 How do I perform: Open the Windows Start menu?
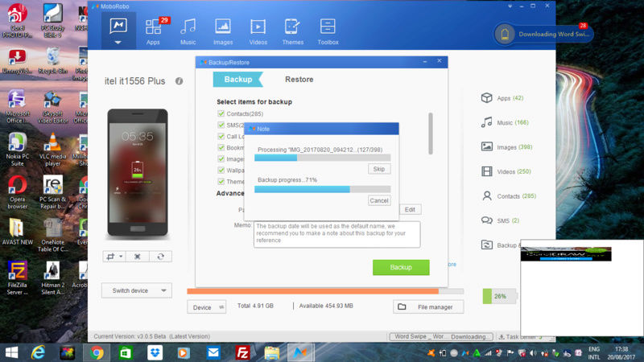[x=11, y=352]
